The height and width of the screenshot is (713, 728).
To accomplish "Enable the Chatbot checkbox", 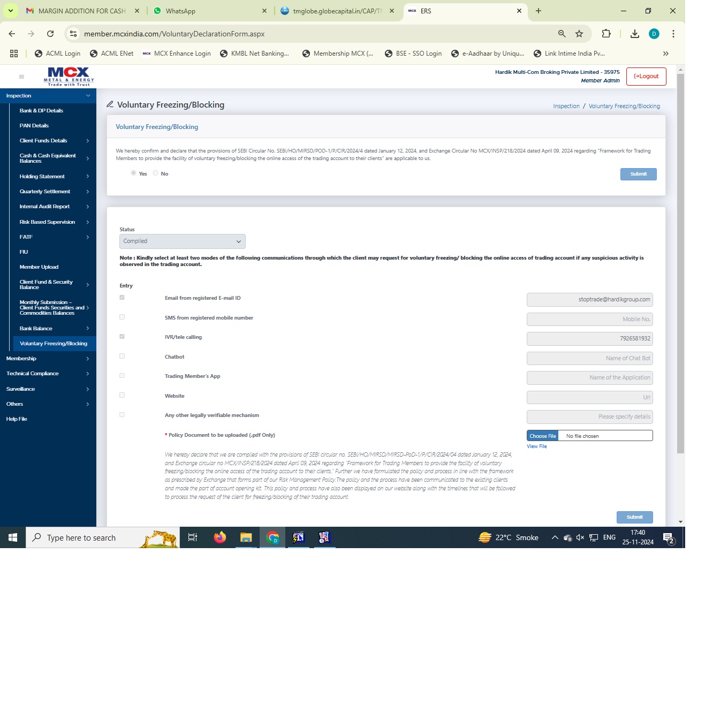I will 122,356.
